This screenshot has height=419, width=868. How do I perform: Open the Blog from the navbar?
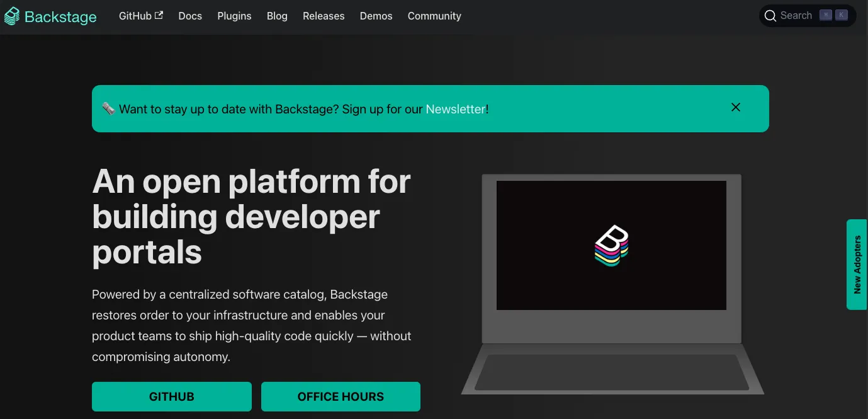click(277, 16)
